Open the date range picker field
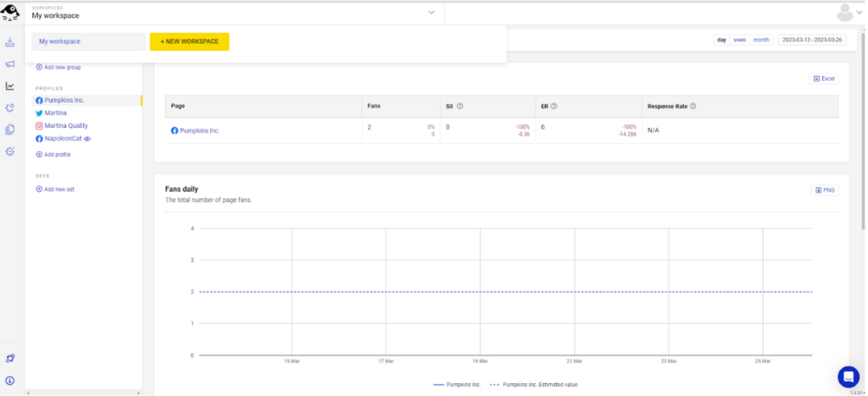This screenshot has width=868, height=396. pos(812,40)
